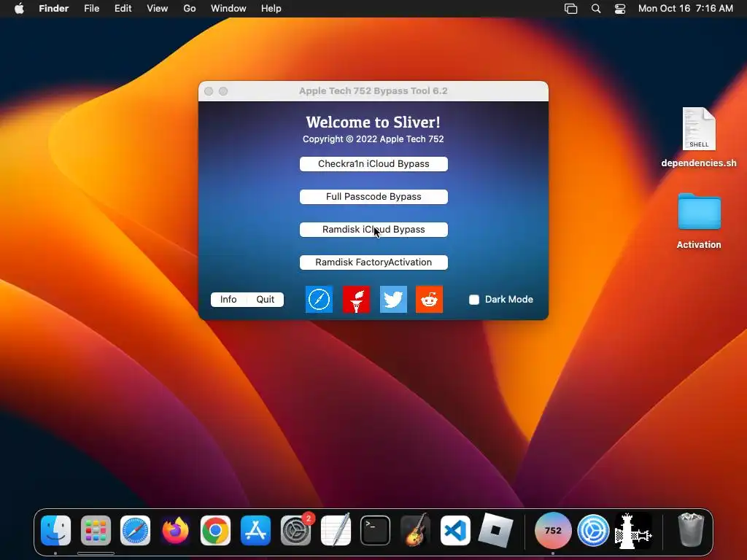Launch Safari from the Dock

(135, 531)
